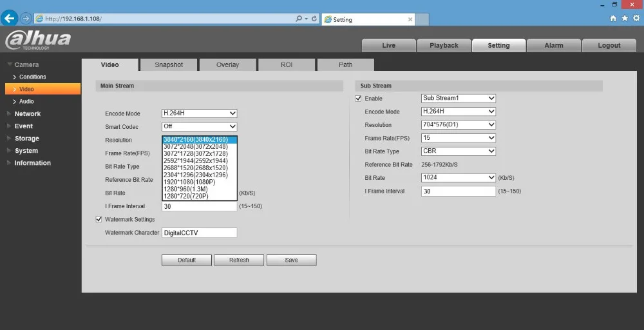Choose 2304*1296 resolution option
644x330 pixels.
click(x=200, y=175)
